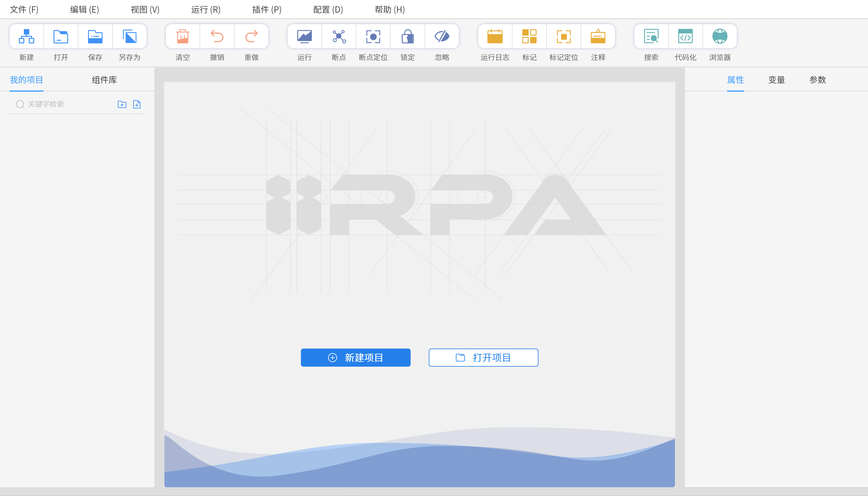Select the 标记定位 (Mark Locate) icon
Screen dimensions: 868x496
click(564, 36)
